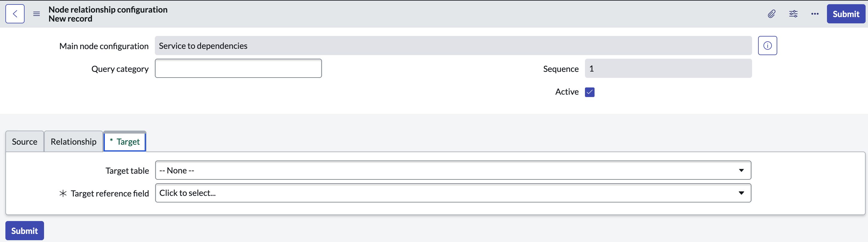
Task: Click the Target reference field arrow
Action: pos(741,193)
